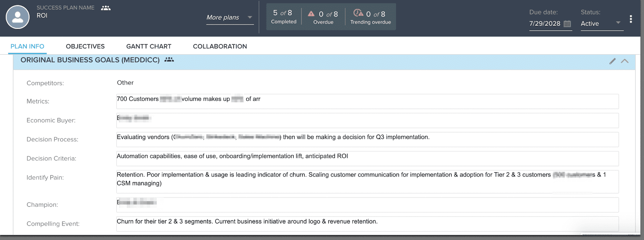Switch to the Objectives tab
Image resolution: width=644 pixels, height=240 pixels.
pyautogui.click(x=85, y=46)
